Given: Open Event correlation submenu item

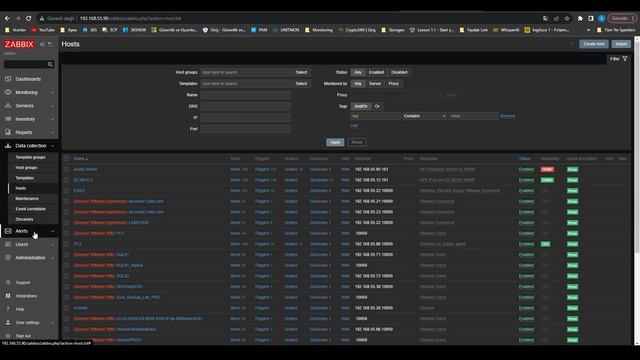Looking at the screenshot, I should point(31,209).
